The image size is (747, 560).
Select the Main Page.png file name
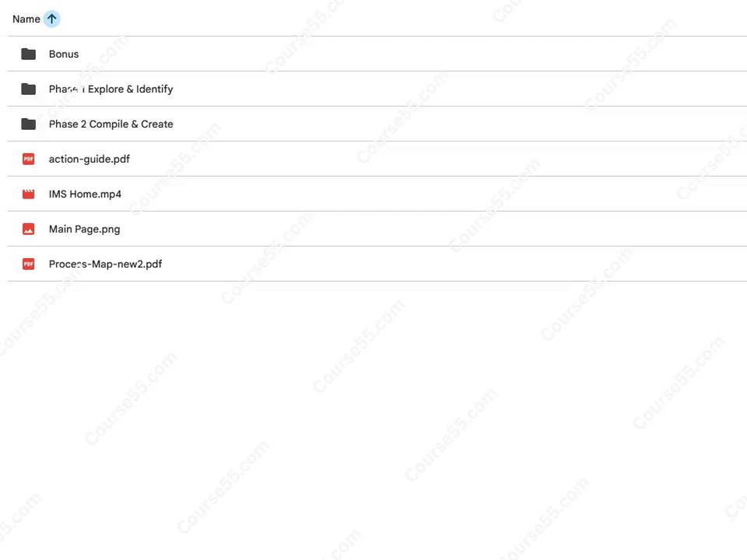click(x=84, y=229)
